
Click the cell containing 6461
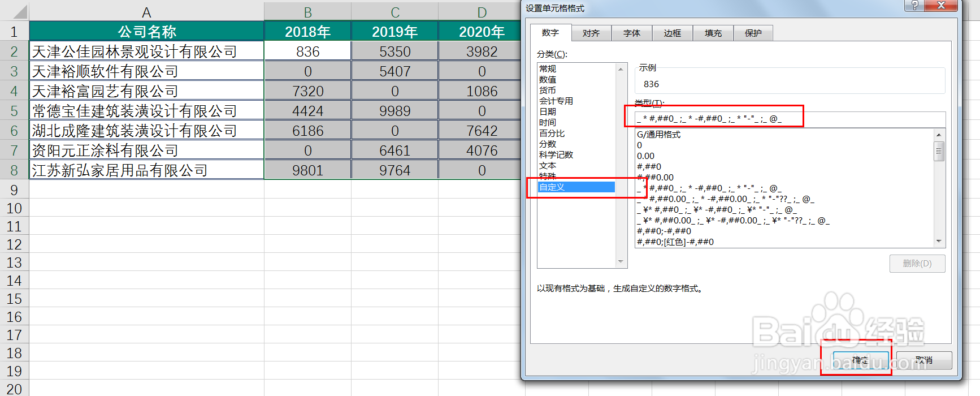pos(395,150)
